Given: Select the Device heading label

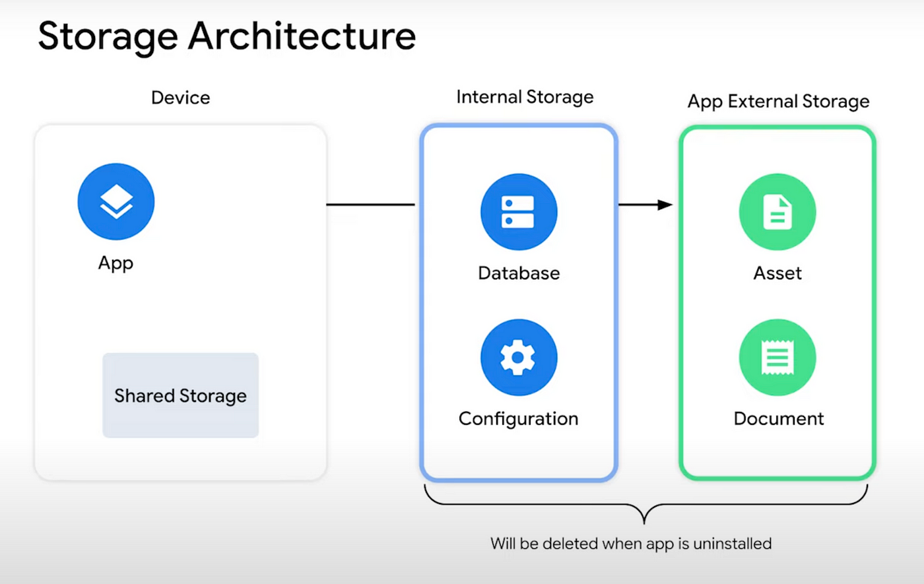Looking at the screenshot, I should tap(181, 98).
